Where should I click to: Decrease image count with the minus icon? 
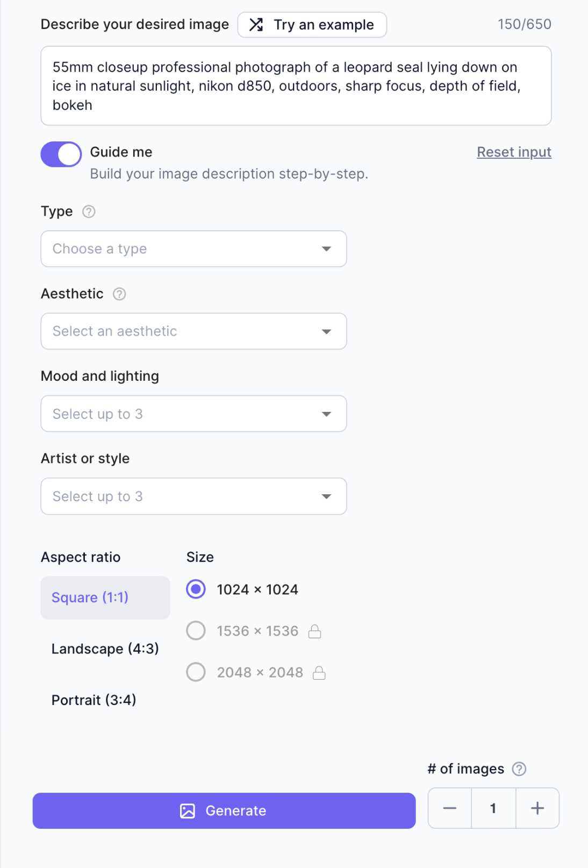coord(450,808)
